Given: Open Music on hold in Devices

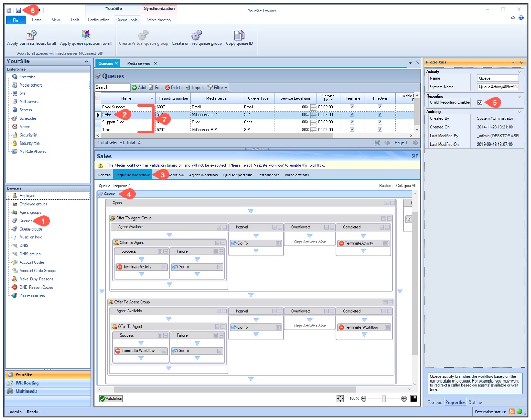Looking at the screenshot, I should point(31,237).
